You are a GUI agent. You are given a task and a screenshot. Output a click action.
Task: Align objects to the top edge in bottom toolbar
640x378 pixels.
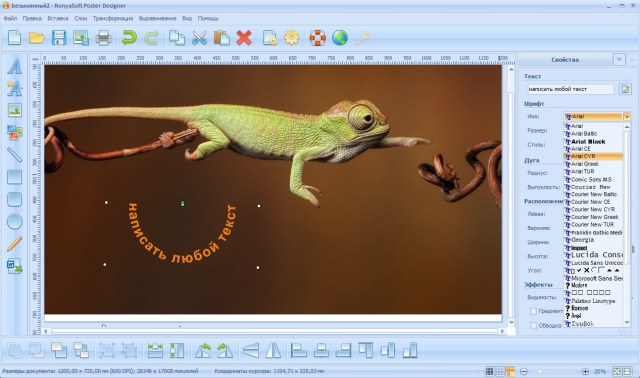[x=365, y=350]
